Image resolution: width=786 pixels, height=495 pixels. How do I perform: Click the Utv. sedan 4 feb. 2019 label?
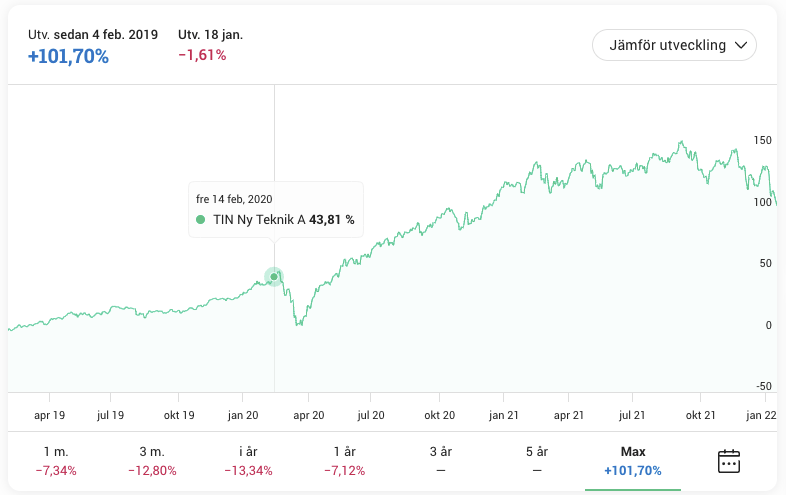(x=93, y=34)
